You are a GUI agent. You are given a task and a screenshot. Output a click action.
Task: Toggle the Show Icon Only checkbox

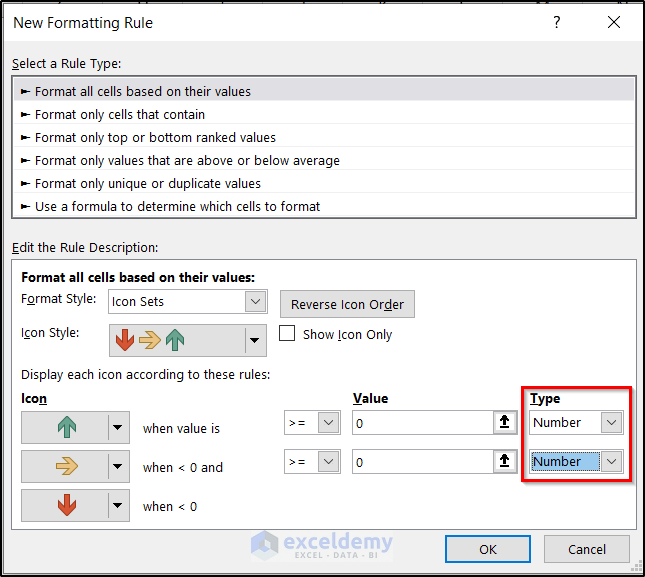(x=288, y=334)
